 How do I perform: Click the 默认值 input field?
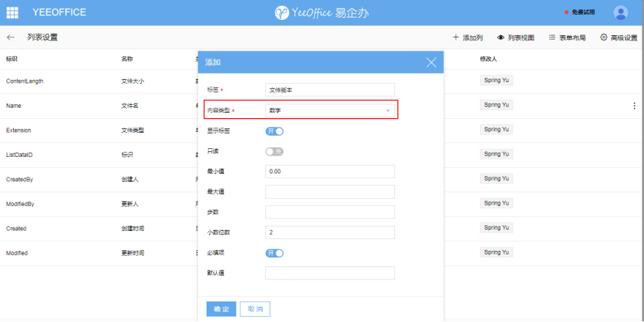[x=330, y=273]
